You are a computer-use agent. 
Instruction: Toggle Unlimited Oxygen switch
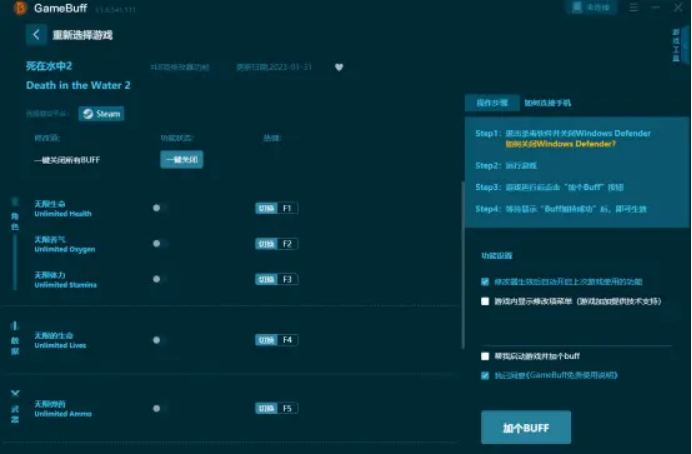point(159,244)
